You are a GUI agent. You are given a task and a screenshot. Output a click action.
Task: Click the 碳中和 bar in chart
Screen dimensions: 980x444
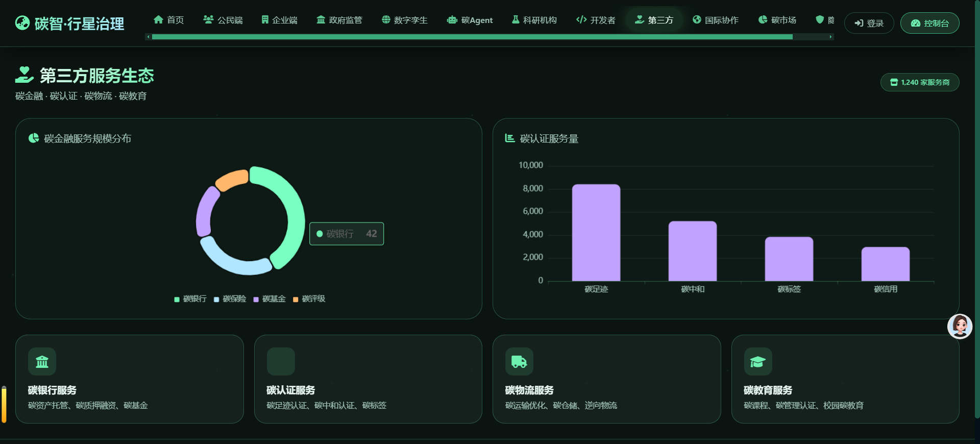pos(693,251)
